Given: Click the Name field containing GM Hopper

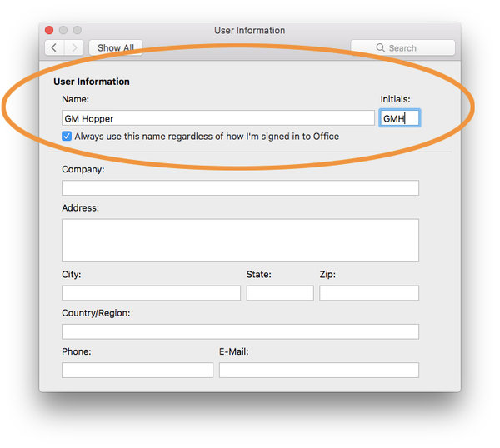Looking at the screenshot, I should point(218,118).
